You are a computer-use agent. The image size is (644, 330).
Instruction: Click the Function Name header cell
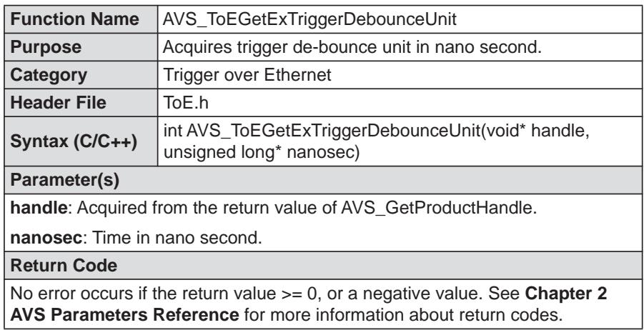click(81, 19)
